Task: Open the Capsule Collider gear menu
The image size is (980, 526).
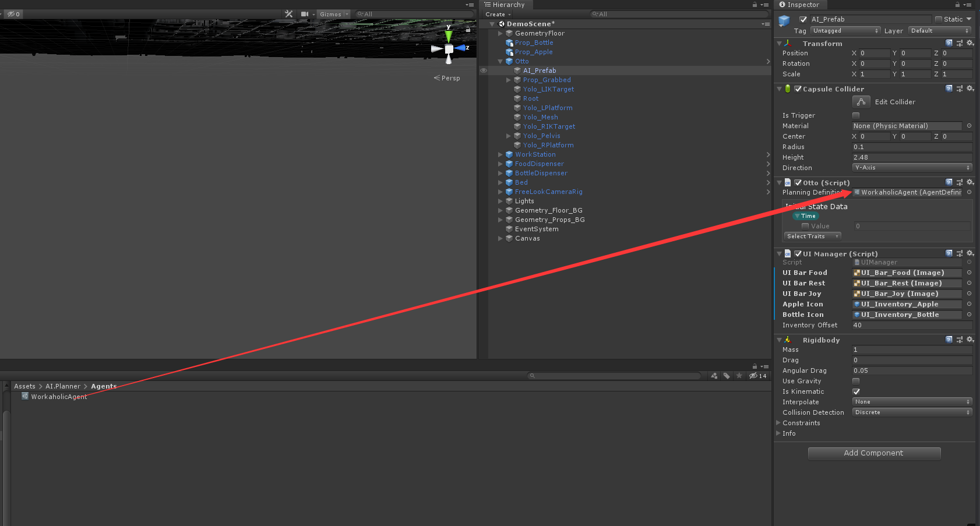Action: (970, 89)
